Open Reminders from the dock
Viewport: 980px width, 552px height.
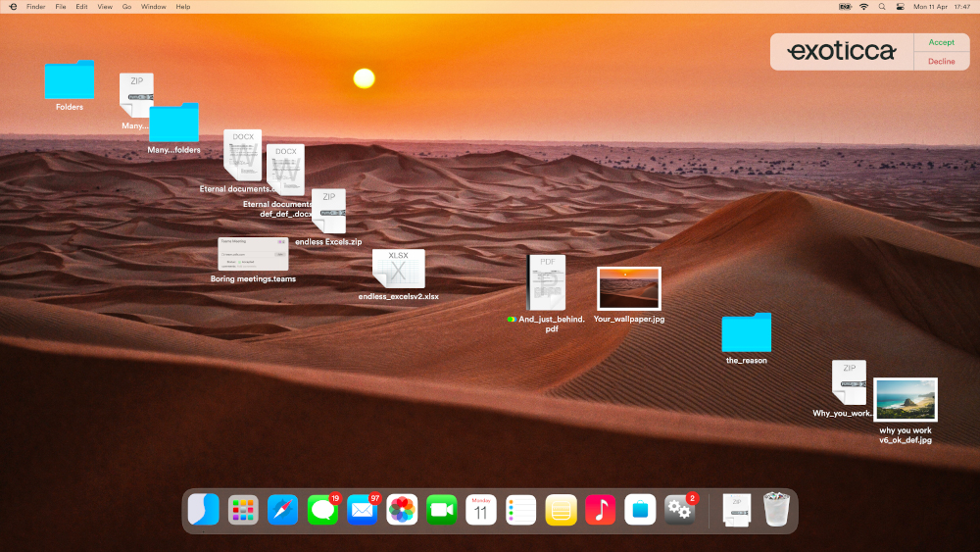click(x=521, y=510)
